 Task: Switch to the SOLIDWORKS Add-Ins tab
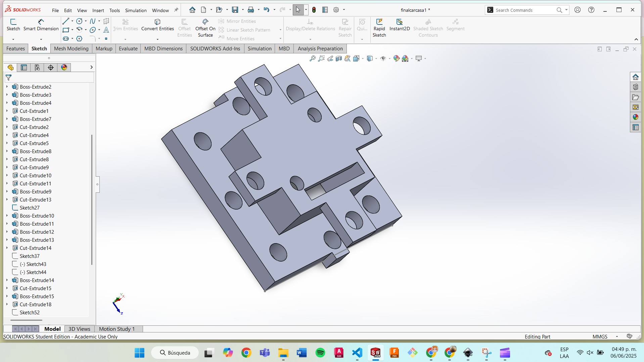(x=215, y=49)
